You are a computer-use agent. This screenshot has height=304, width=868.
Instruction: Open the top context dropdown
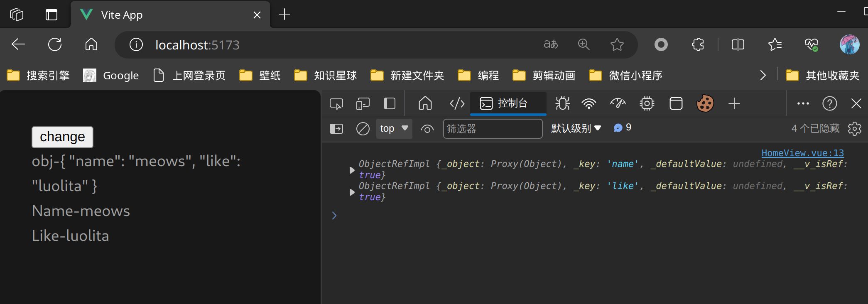[x=394, y=129]
